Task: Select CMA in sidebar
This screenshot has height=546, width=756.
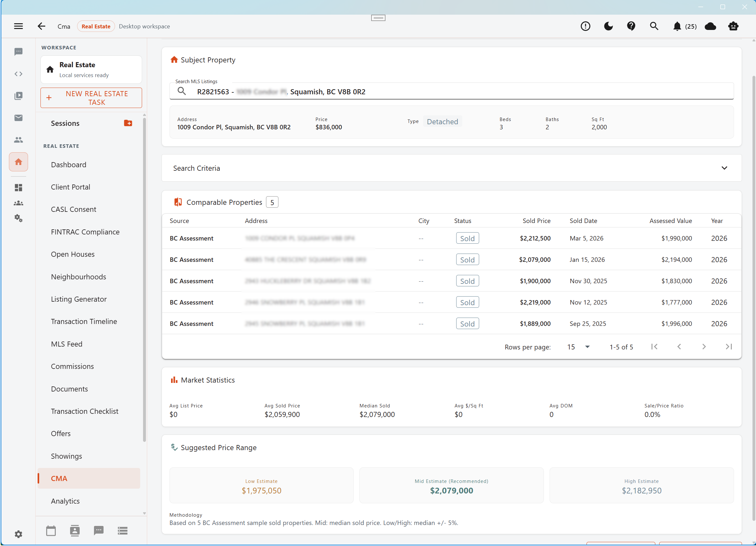Action: 89,479
